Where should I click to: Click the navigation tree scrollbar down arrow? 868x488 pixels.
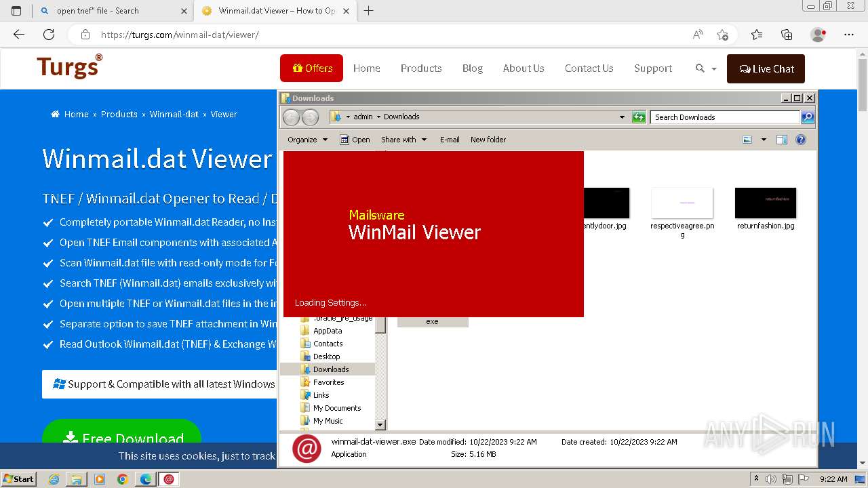coord(380,425)
